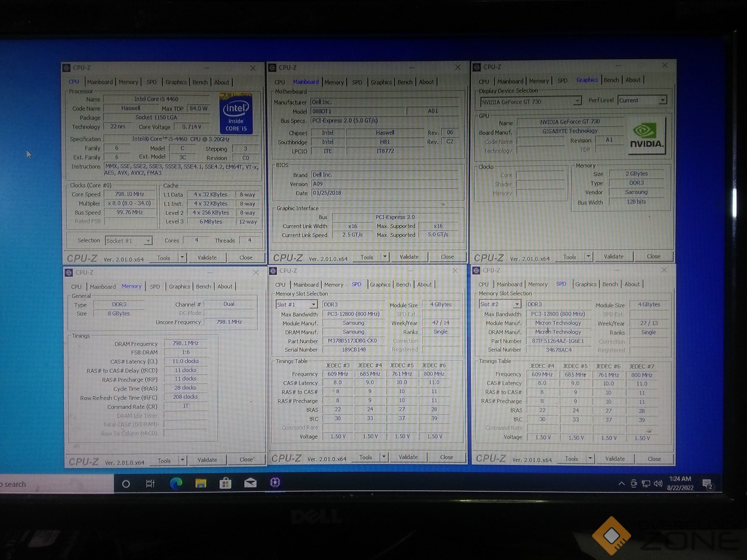The height and width of the screenshot is (560, 747).
Task: Click the GPU memory size '2 GBytes'
Action: 636,174
